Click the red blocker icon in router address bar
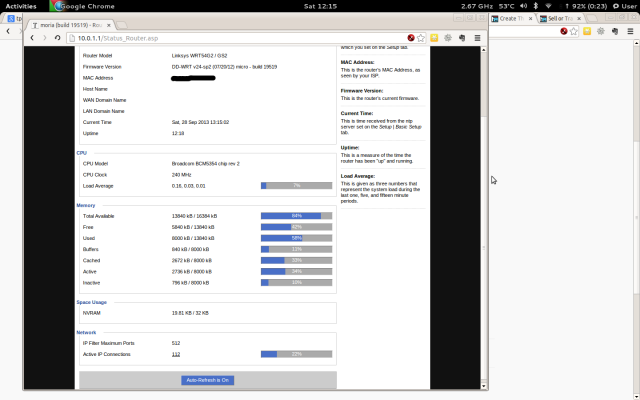 [411, 38]
